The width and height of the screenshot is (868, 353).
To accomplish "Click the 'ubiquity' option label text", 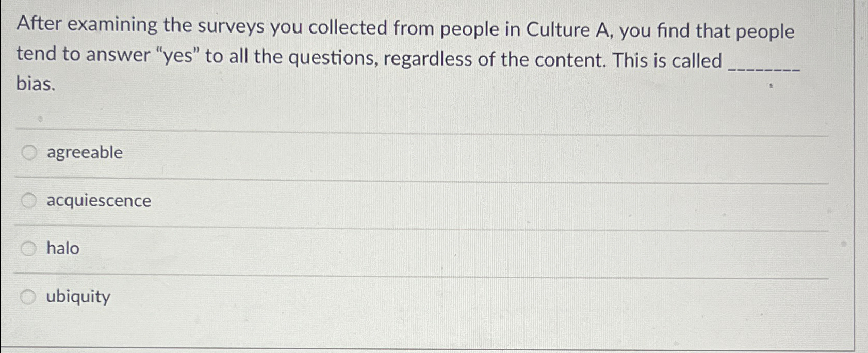I will coord(77,296).
